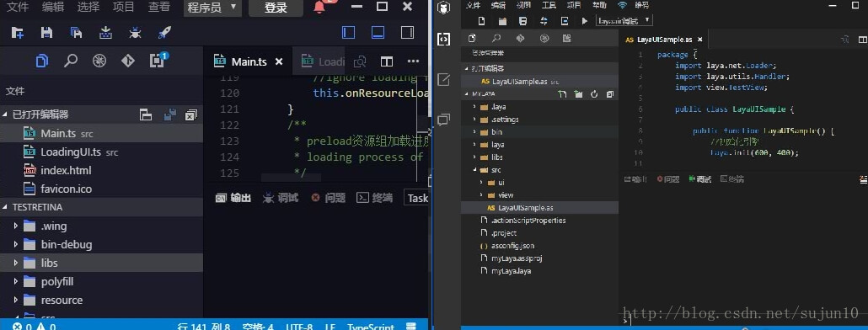Open the 程序员 mode dropdown
The width and height of the screenshot is (868, 330).
click(x=212, y=8)
